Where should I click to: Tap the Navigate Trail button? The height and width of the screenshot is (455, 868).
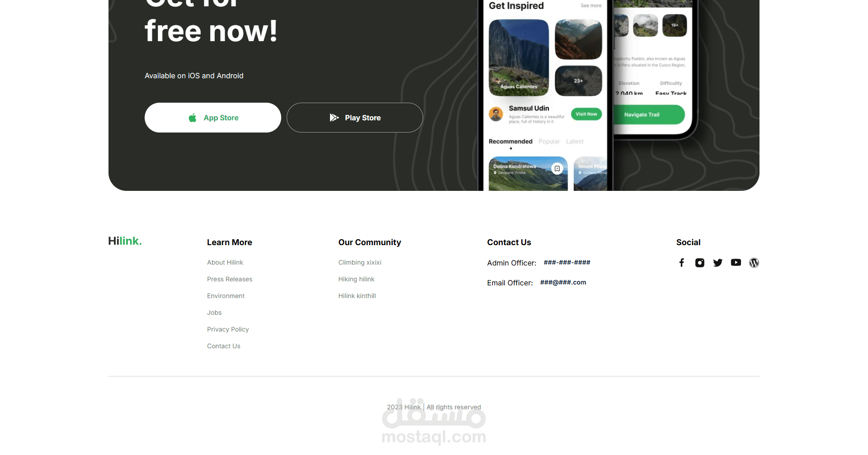click(x=649, y=115)
